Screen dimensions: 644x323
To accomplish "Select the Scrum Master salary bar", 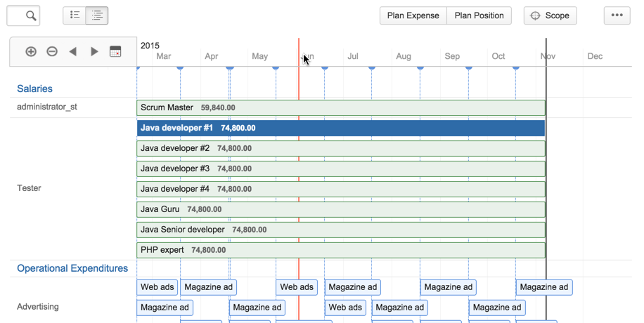I will point(340,107).
